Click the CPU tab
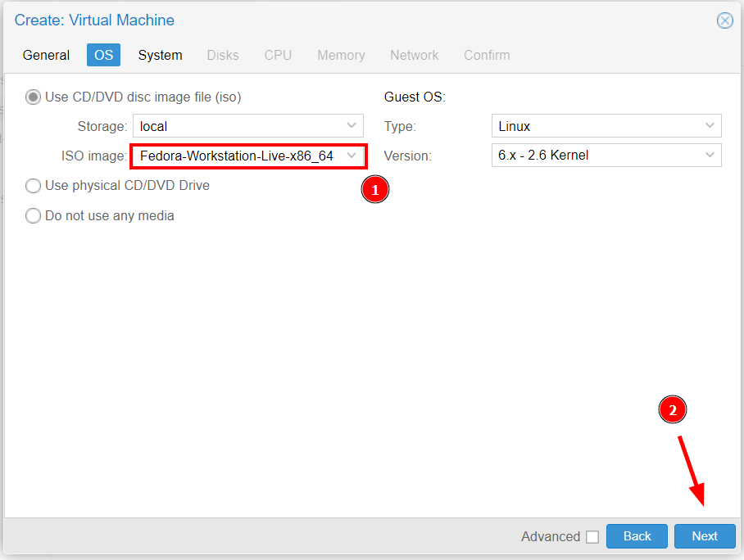 coord(278,55)
